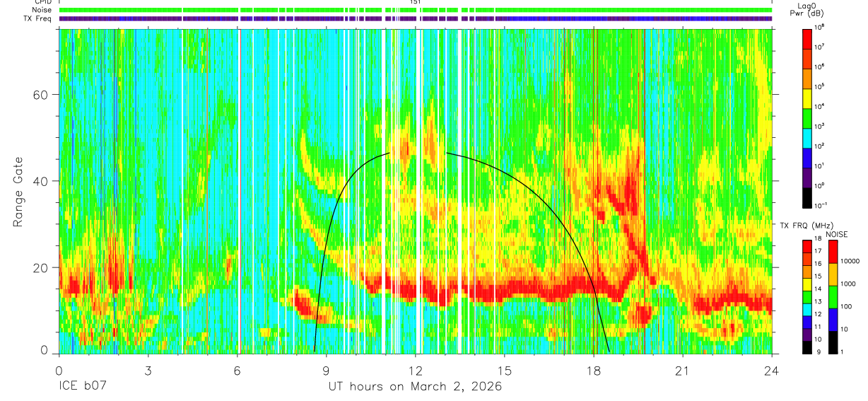Click the x-axis tick label '24'

click(772, 371)
